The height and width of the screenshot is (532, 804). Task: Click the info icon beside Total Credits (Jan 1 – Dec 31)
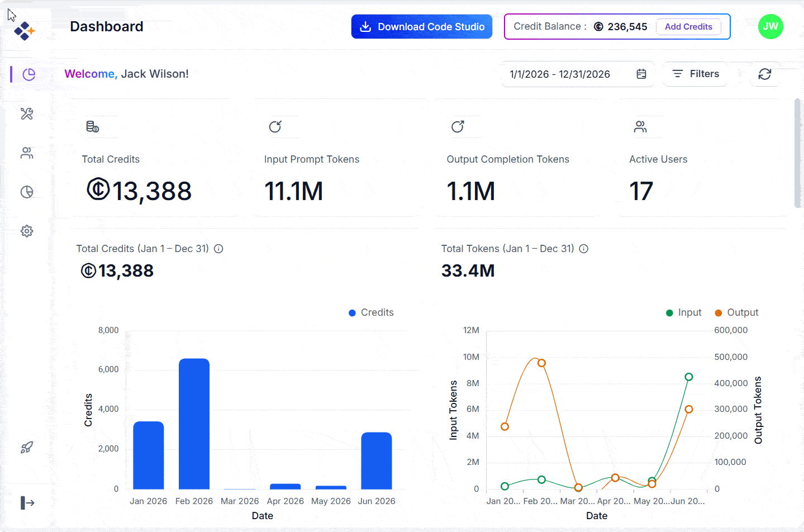coord(219,249)
